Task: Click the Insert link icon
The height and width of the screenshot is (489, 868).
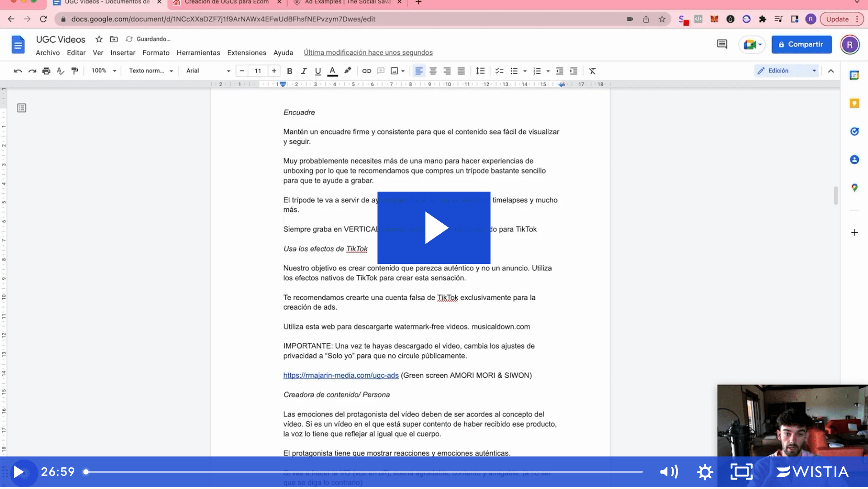Action: pos(367,71)
